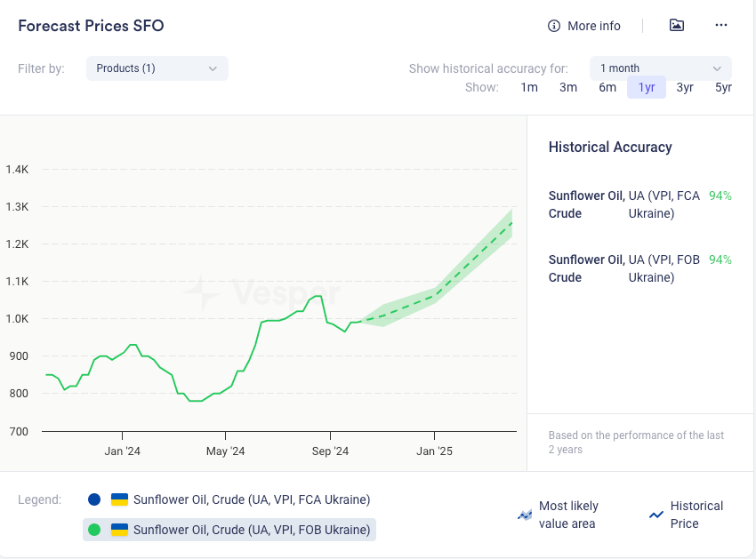This screenshot has width=756, height=559.
Task: Click the Most likely value area icon
Action: click(x=525, y=515)
